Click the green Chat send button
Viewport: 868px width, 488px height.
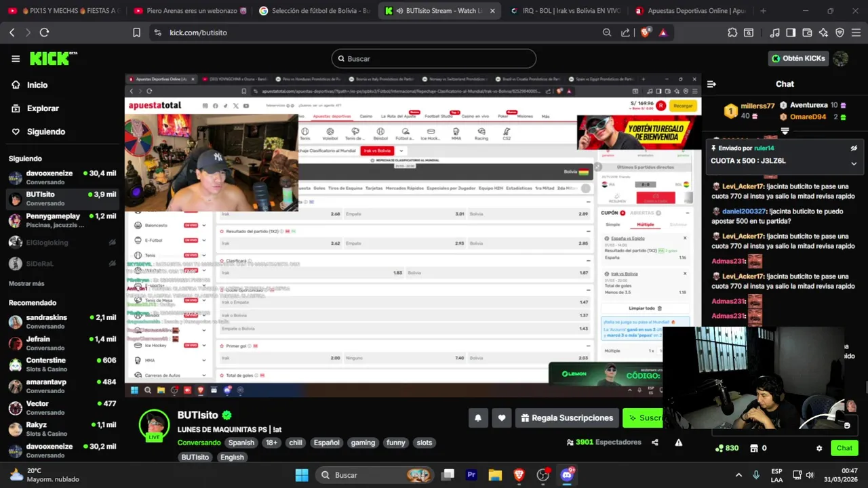pyautogui.click(x=844, y=448)
